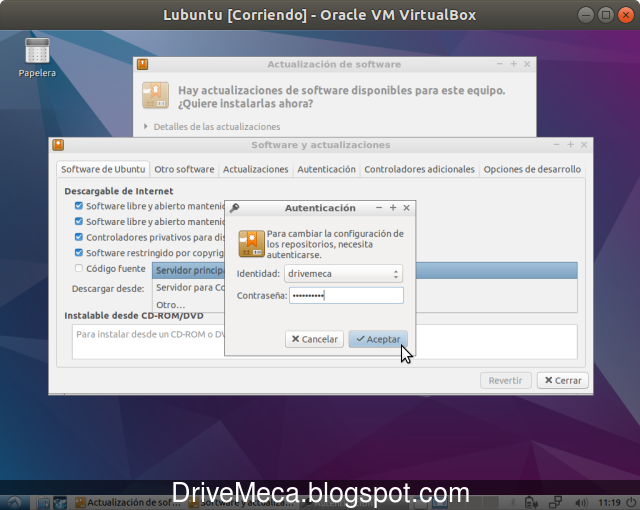The width and height of the screenshot is (640, 510).
Task: Maximize the Software y actualizaciones window
Action: 571,144
